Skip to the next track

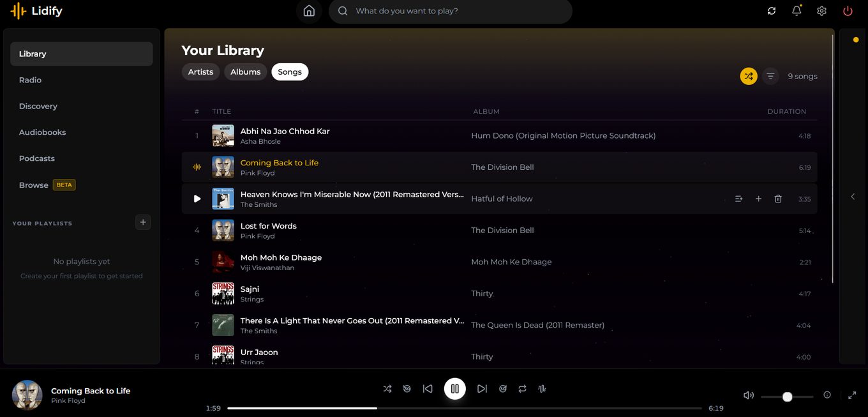point(482,388)
